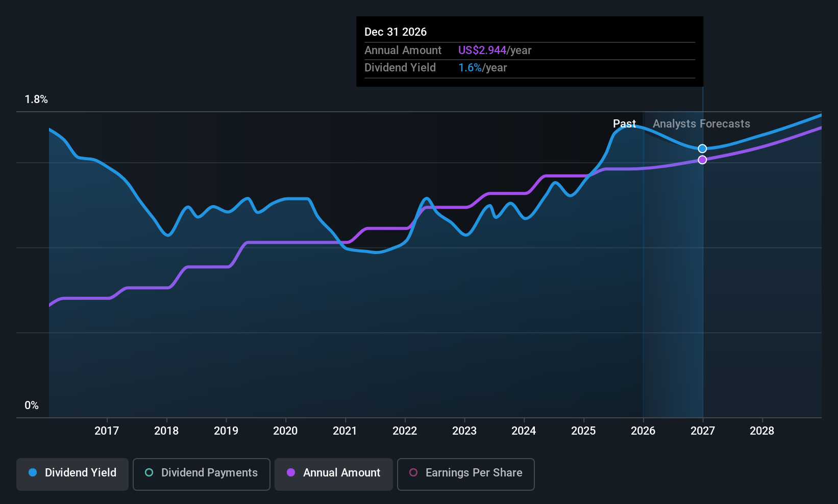The image size is (838, 504).
Task: Select the 2017 x-axis label
Action: [107, 431]
